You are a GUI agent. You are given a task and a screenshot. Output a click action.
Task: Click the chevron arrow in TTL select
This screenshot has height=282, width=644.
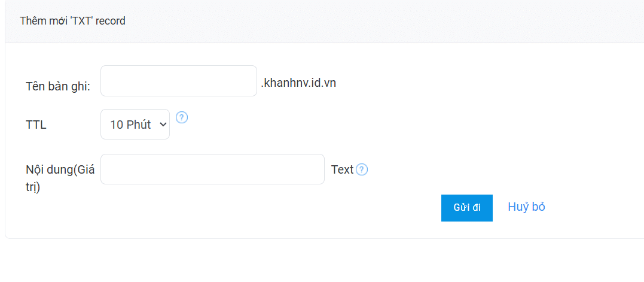(x=163, y=125)
